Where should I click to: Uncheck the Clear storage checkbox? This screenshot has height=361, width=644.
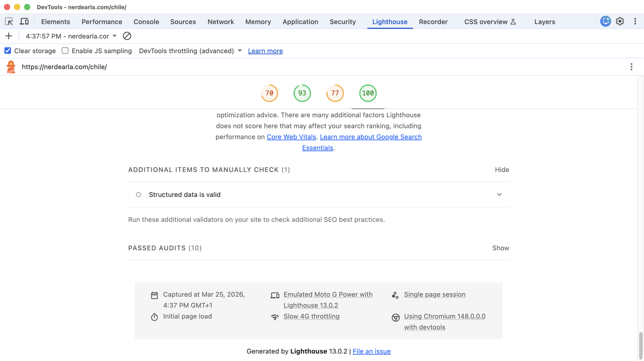tap(7, 51)
